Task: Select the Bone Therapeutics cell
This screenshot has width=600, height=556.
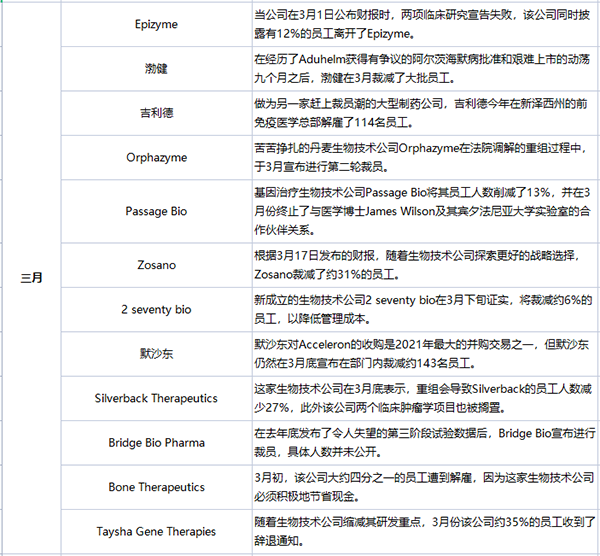Action: pos(157,487)
